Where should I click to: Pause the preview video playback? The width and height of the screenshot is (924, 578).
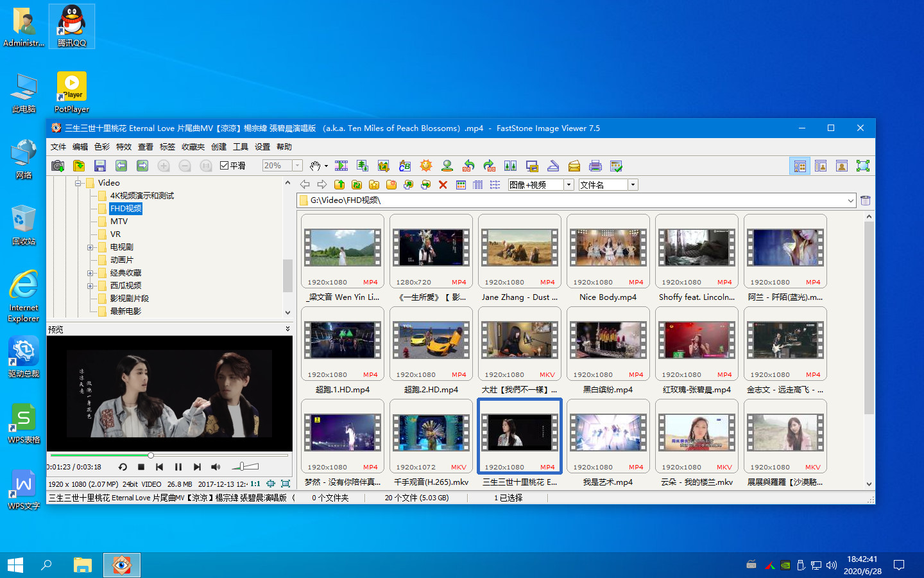pos(178,467)
